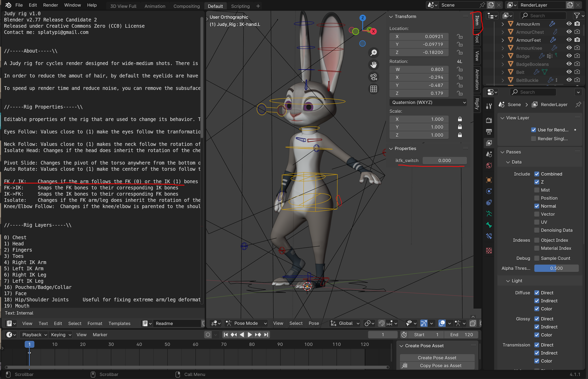Open the World properties globe icon
This screenshot has width=588, height=379.
[x=489, y=166]
